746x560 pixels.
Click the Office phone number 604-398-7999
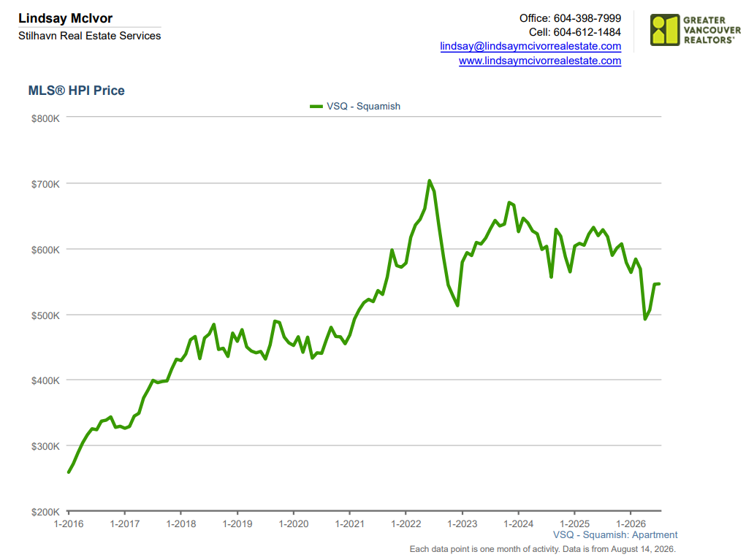587,18
